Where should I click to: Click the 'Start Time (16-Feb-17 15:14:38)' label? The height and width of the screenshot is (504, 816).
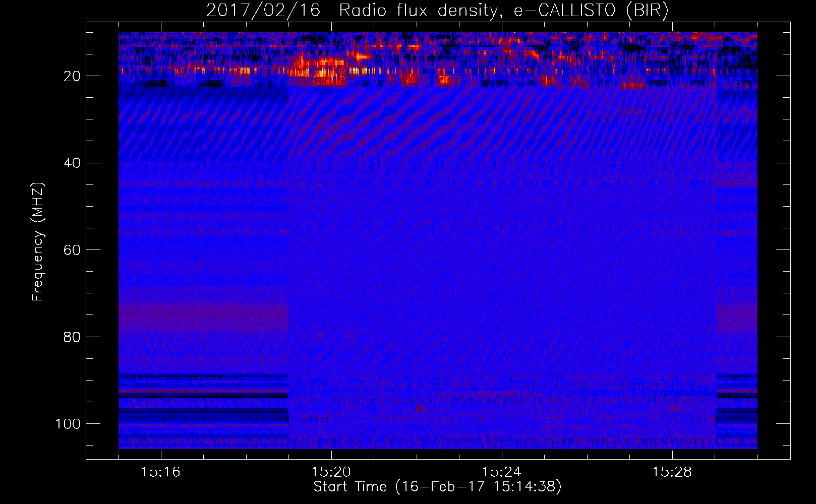click(437, 487)
